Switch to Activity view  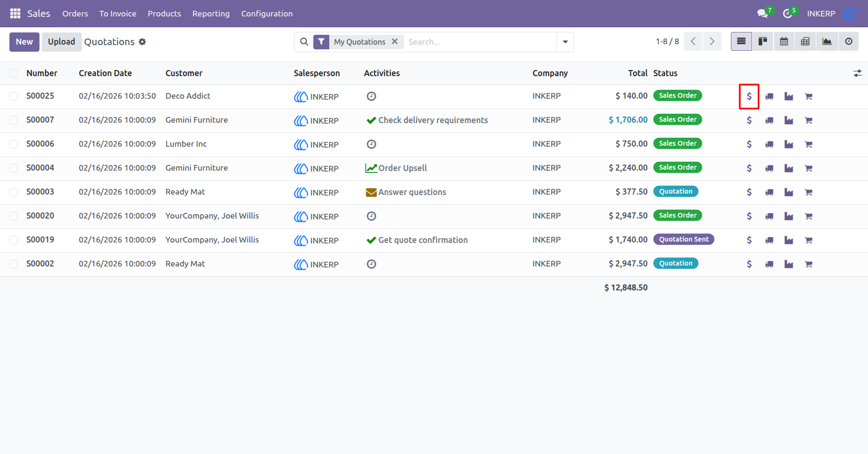click(849, 42)
